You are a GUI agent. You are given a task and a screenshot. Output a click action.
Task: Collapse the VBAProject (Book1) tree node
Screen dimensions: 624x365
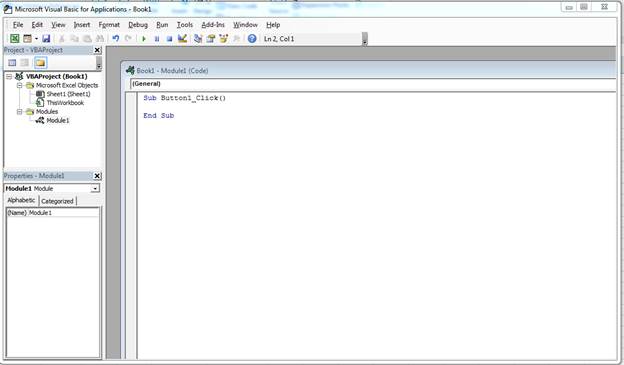click(9, 76)
